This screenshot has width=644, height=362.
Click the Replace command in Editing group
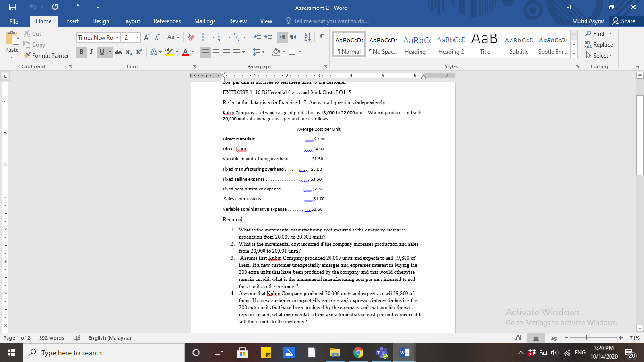pyautogui.click(x=600, y=44)
